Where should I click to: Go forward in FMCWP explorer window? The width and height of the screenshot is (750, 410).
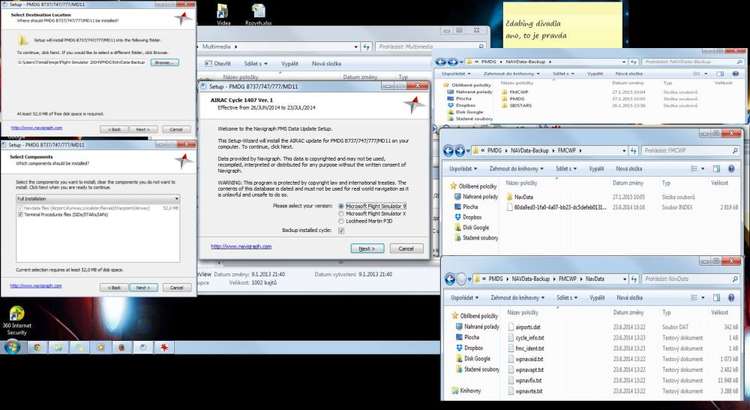460,151
